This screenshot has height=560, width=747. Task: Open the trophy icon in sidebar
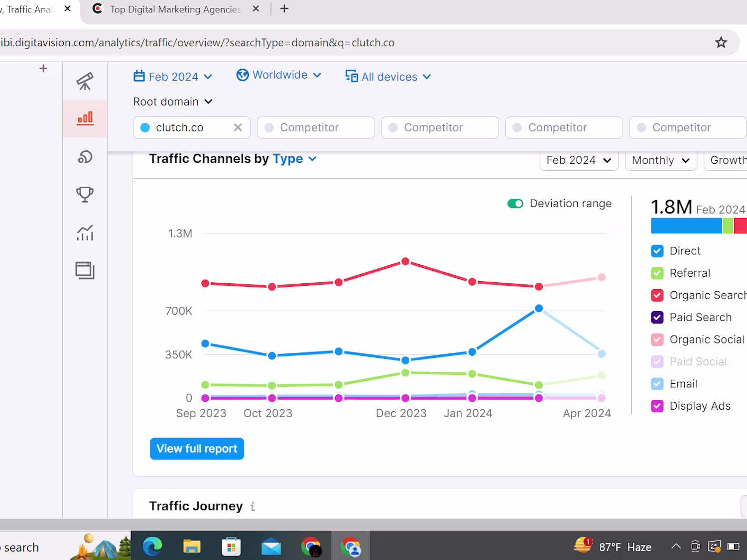coord(85,194)
